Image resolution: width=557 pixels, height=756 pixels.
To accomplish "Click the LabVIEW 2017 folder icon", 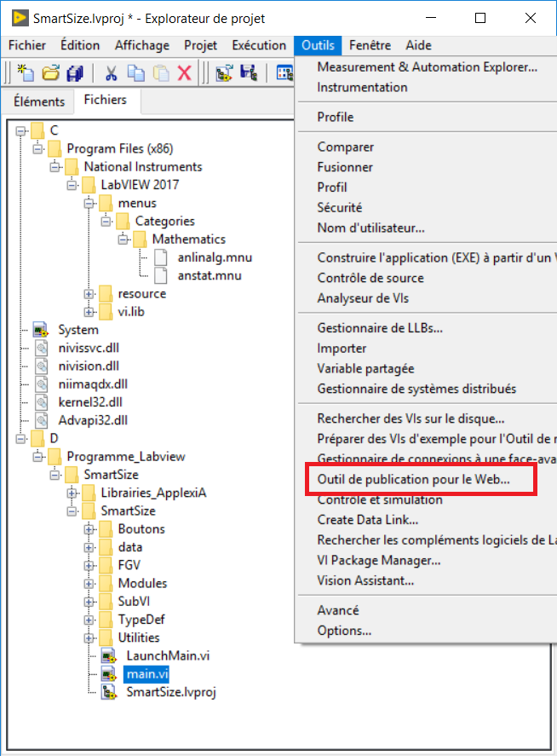I will (x=89, y=185).
